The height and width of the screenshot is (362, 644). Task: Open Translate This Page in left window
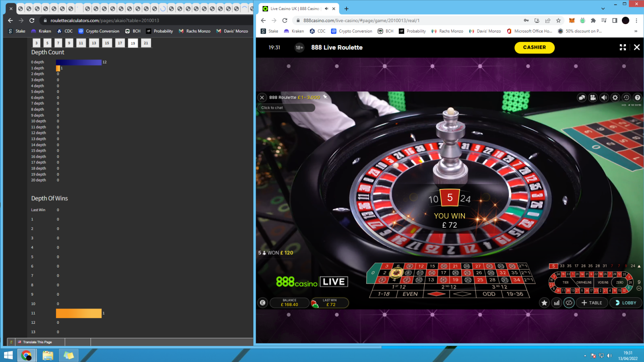[37, 342]
